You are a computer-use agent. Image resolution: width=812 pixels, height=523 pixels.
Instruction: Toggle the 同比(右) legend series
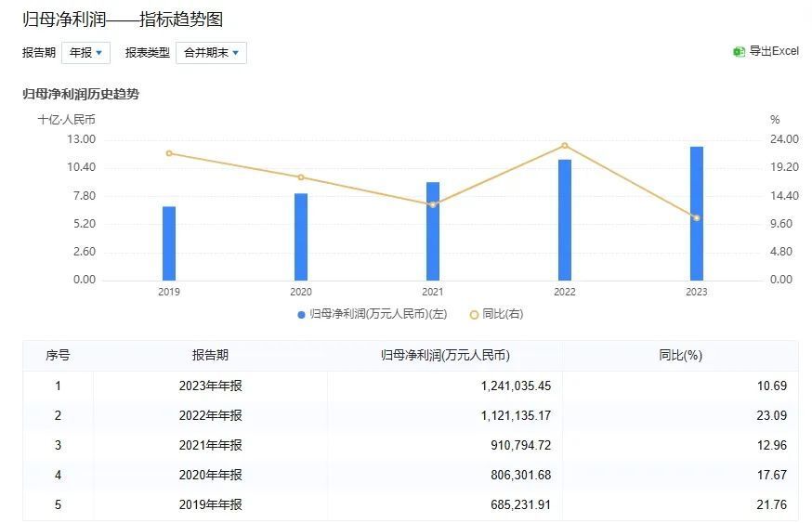click(x=496, y=314)
